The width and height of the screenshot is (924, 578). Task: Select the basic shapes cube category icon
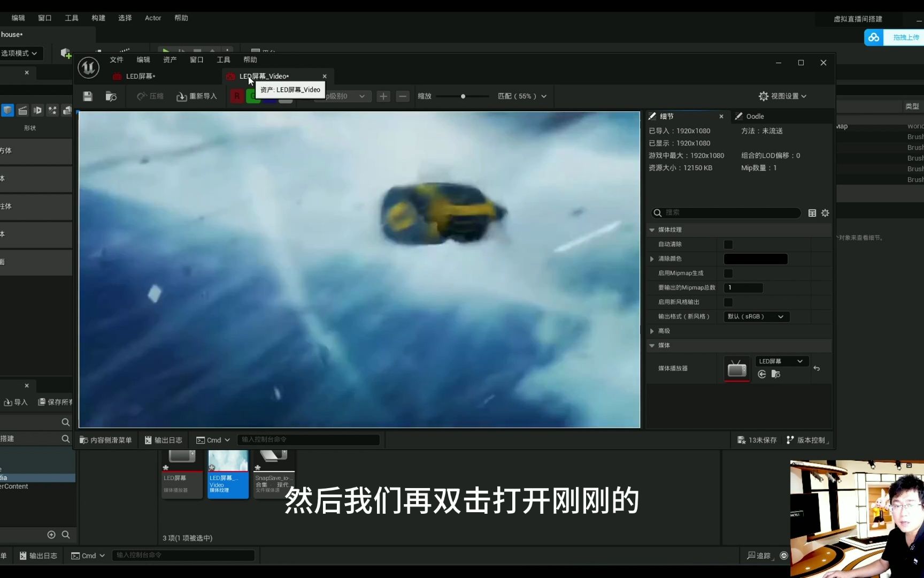(x=7, y=110)
